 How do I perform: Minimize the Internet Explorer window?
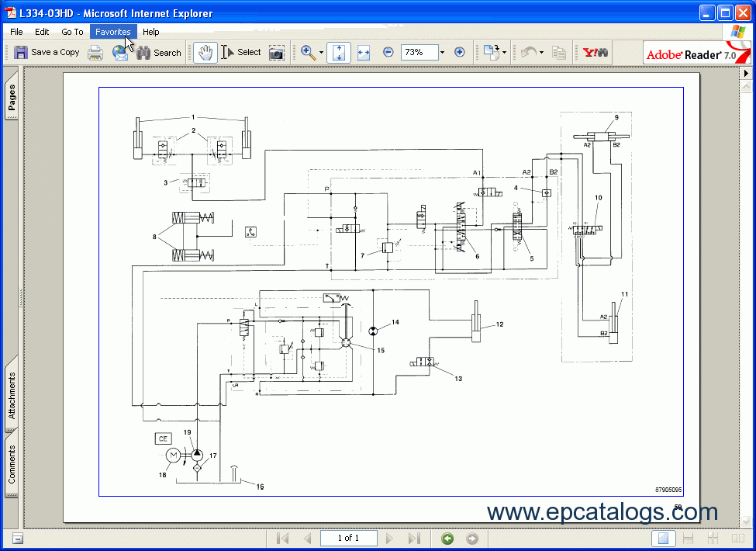[x=708, y=13]
